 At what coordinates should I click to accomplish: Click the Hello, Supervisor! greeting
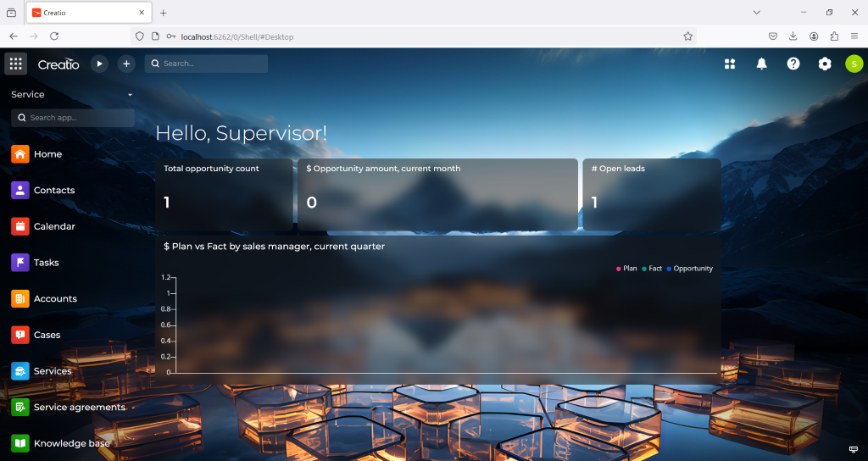tap(242, 133)
